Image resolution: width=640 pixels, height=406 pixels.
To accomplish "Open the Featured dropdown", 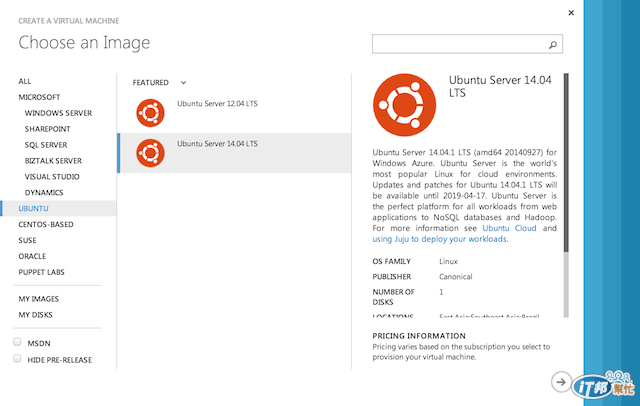I will (159, 82).
